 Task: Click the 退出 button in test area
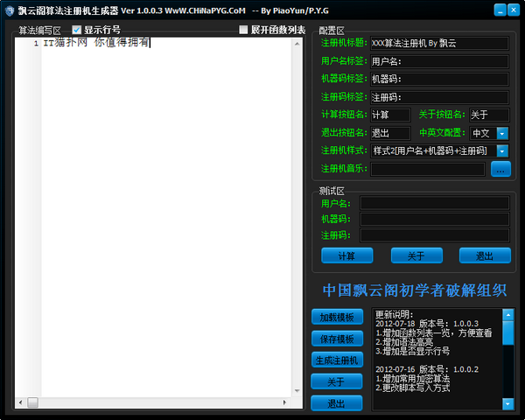tap(485, 255)
